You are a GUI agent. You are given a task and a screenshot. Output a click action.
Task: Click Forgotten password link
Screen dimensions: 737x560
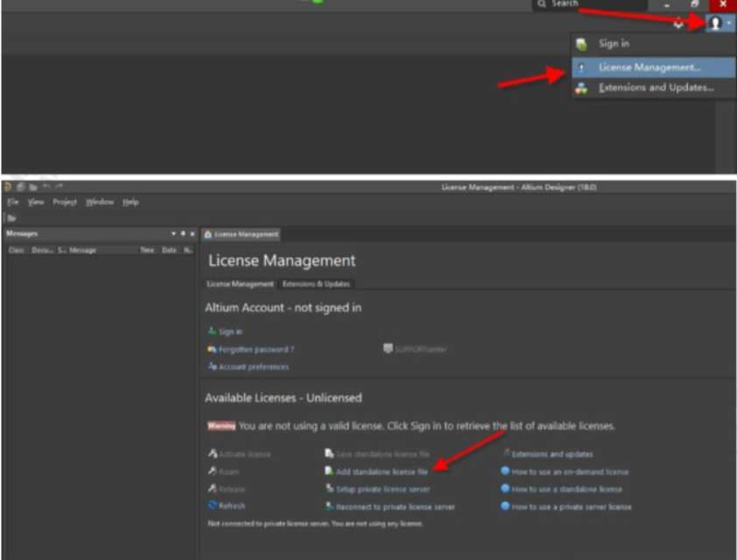click(256, 349)
